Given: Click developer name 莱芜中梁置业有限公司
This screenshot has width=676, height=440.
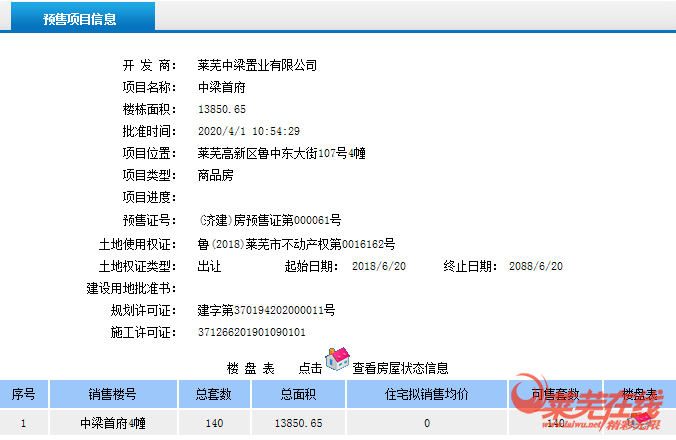Looking at the screenshot, I should [x=257, y=65].
